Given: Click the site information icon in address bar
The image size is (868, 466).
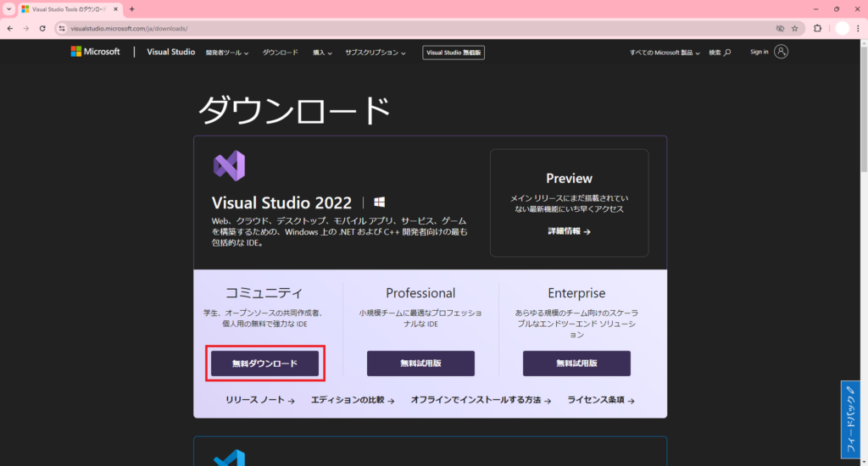Looking at the screenshot, I should pyautogui.click(x=62, y=28).
